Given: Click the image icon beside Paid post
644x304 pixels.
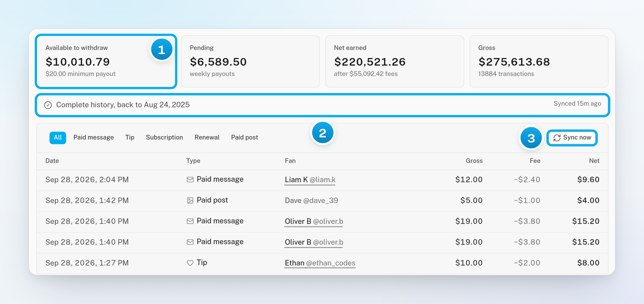Looking at the screenshot, I should [x=190, y=200].
